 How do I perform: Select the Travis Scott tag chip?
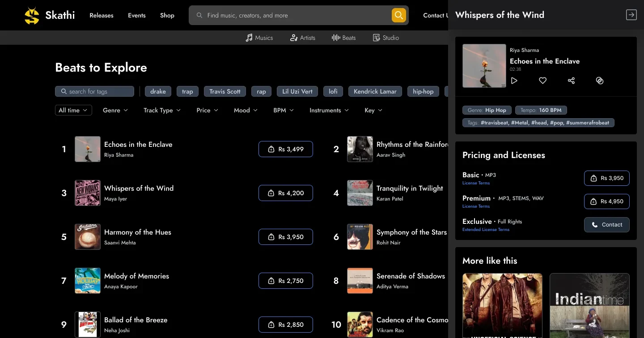coord(225,91)
